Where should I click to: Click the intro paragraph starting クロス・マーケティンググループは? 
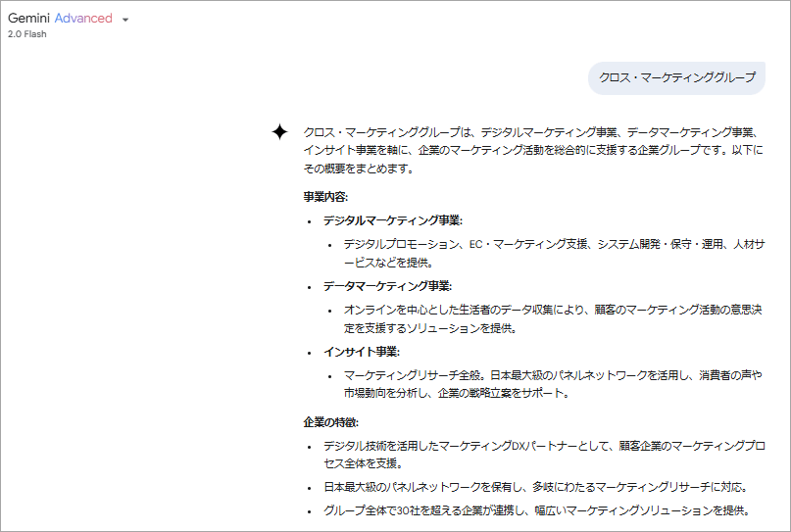[x=532, y=150]
